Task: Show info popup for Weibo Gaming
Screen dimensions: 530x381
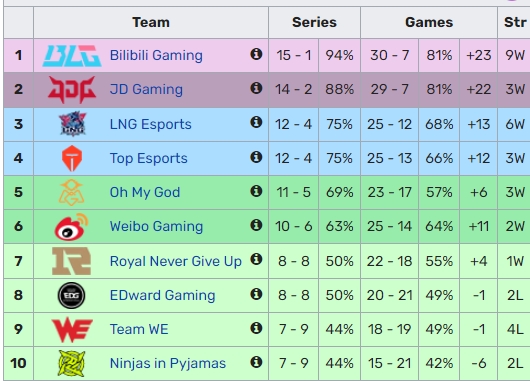Action: click(256, 224)
